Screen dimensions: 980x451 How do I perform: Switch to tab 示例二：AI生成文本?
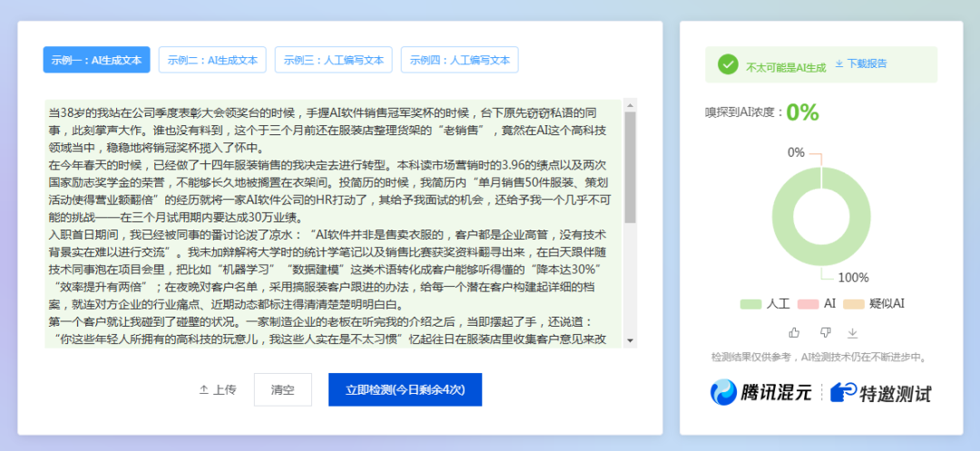point(212,60)
